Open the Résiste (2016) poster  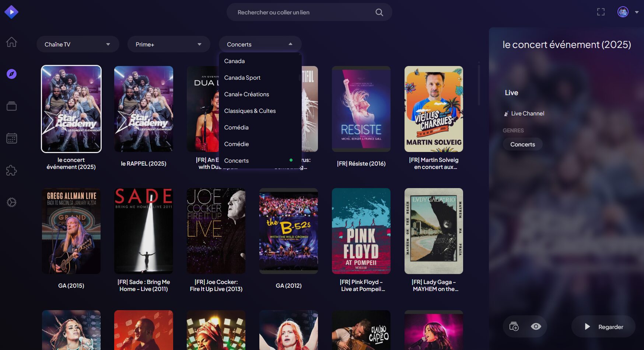tap(361, 109)
